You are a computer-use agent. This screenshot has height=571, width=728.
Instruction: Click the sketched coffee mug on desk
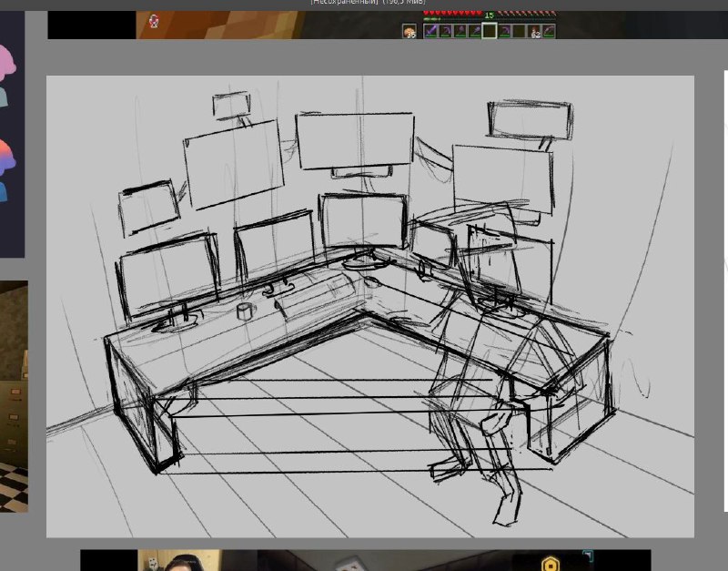[x=246, y=311]
